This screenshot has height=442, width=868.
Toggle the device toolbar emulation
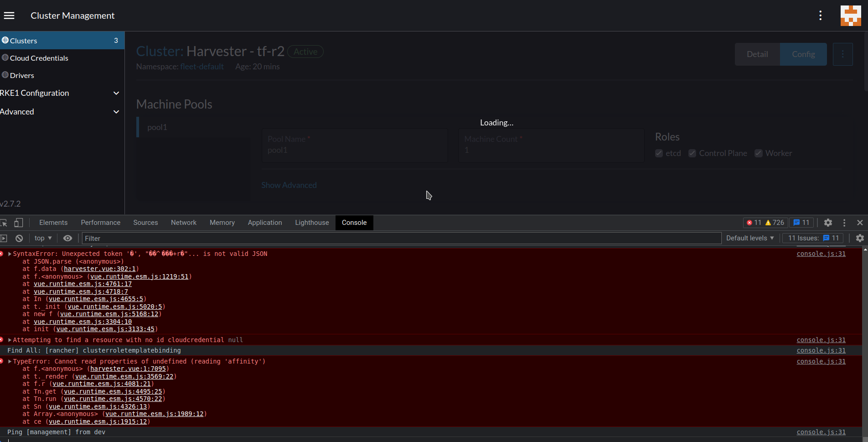pyautogui.click(x=19, y=223)
